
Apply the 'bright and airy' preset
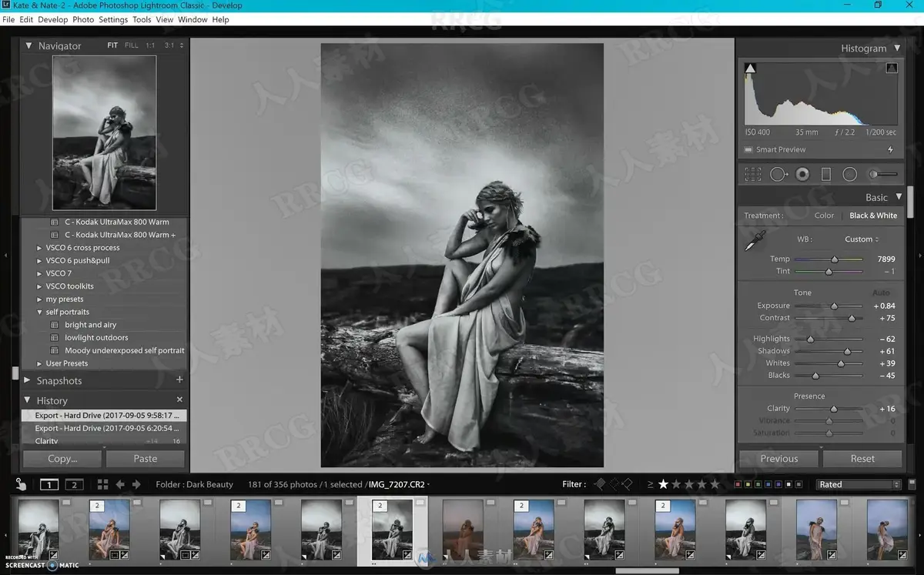[91, 325]
